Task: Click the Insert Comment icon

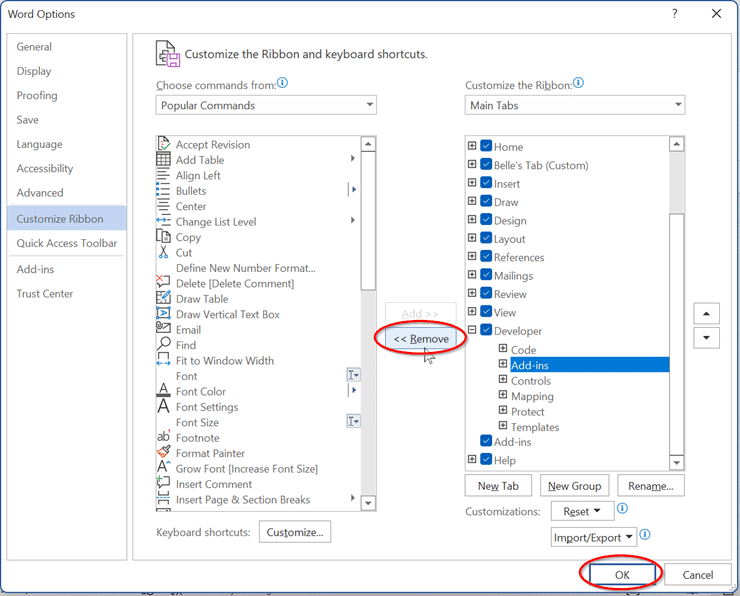Action: (163, 482)
